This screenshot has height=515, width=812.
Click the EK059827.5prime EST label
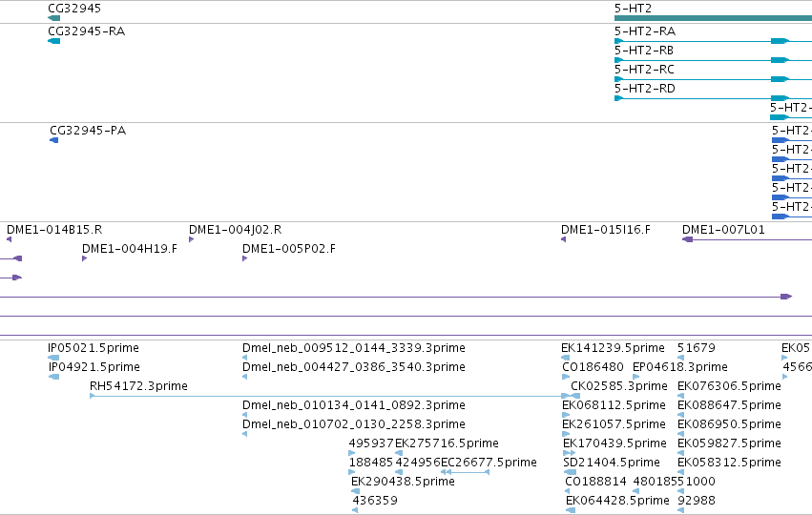click(729, 443)
